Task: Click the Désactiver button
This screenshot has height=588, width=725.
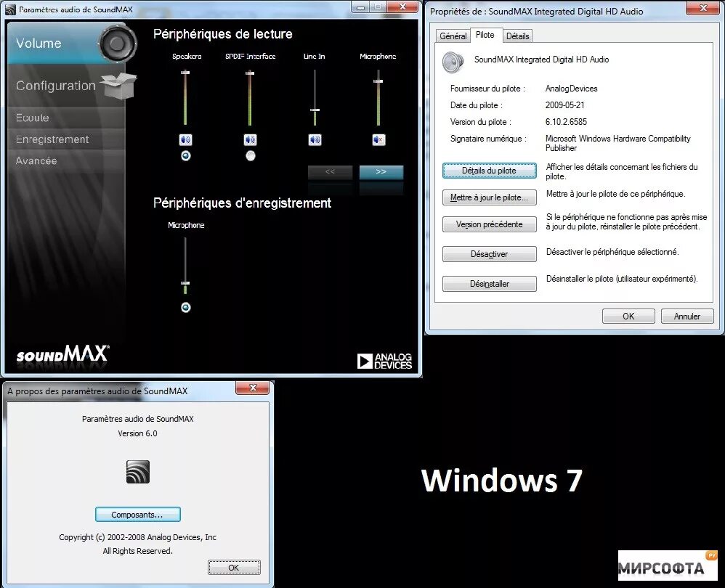Action: coord(489,254)
